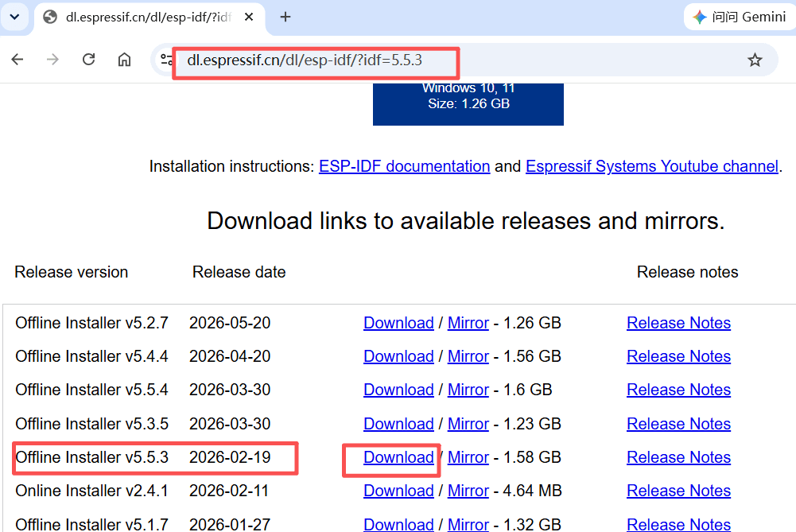This screenshot has width=796, height=532.
Task: Bookmark this page with the star icon
Action: coord(755,60)
